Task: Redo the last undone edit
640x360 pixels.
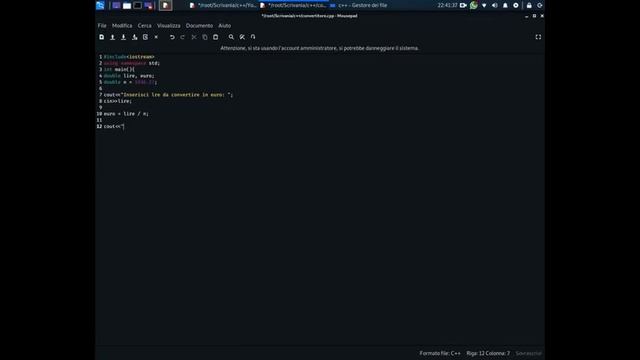Action: [183, 37]
